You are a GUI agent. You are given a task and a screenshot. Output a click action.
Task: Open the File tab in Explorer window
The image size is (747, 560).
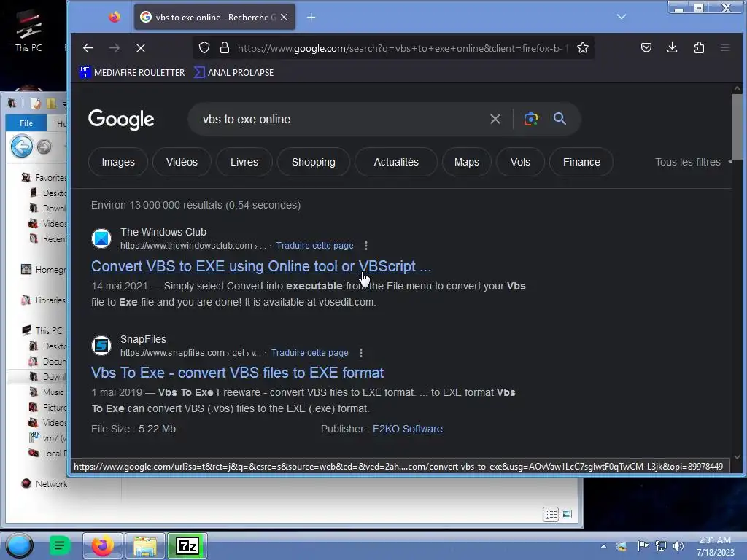(x=26, y=123)
